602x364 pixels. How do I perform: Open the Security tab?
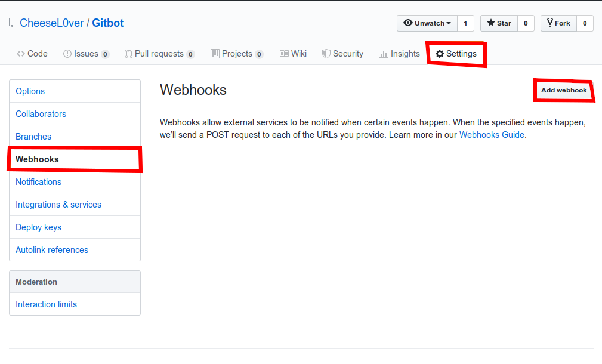(342, 54)
